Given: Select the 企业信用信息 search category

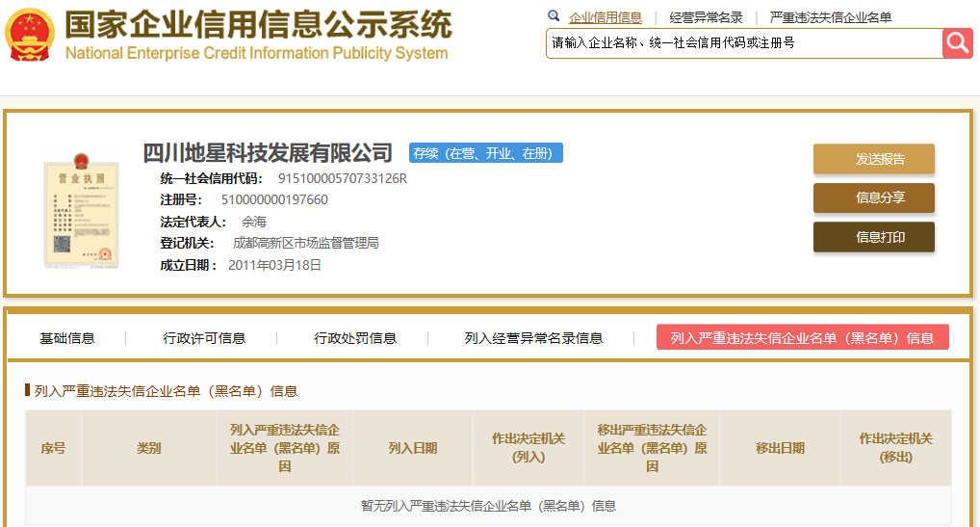Looking at the screenshot, I should coord(605,17).
